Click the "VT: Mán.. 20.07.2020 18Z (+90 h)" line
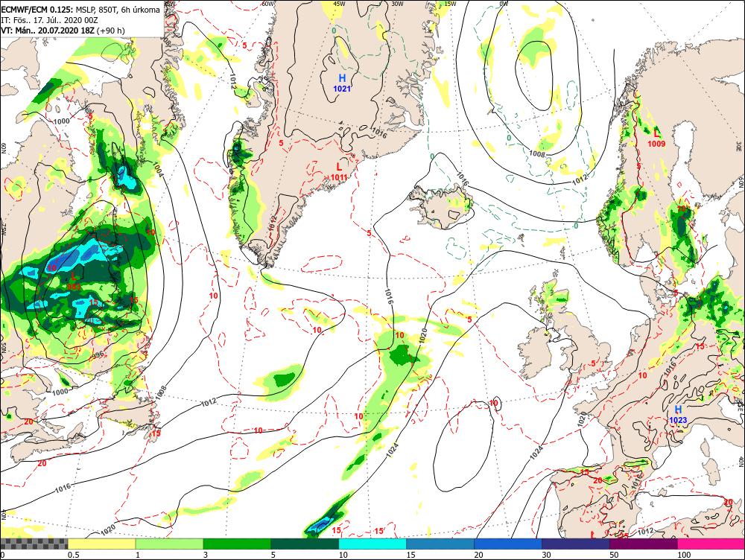This screenshot has height=560, width=745. click(63, 31)
